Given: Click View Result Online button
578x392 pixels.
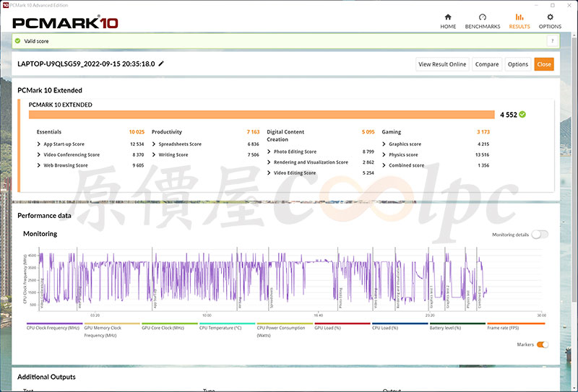Looking at the screenshot, I should (442, 64).
